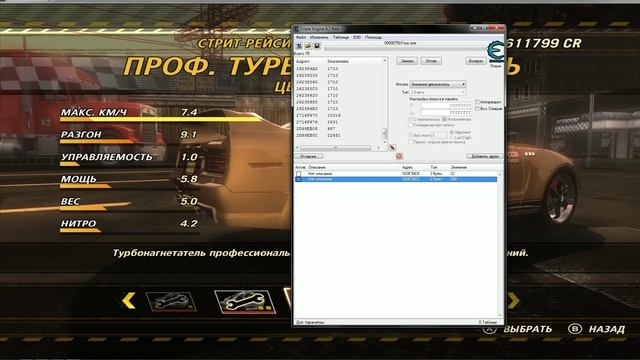Click ВЫБРАТЬ in the game
This screenshot has height=360, width=640.
point(527,329)
